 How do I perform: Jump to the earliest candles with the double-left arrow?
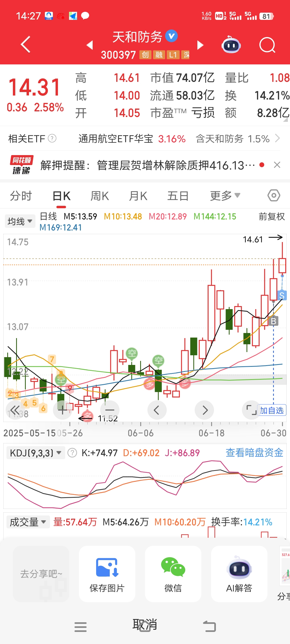(15, 410)
